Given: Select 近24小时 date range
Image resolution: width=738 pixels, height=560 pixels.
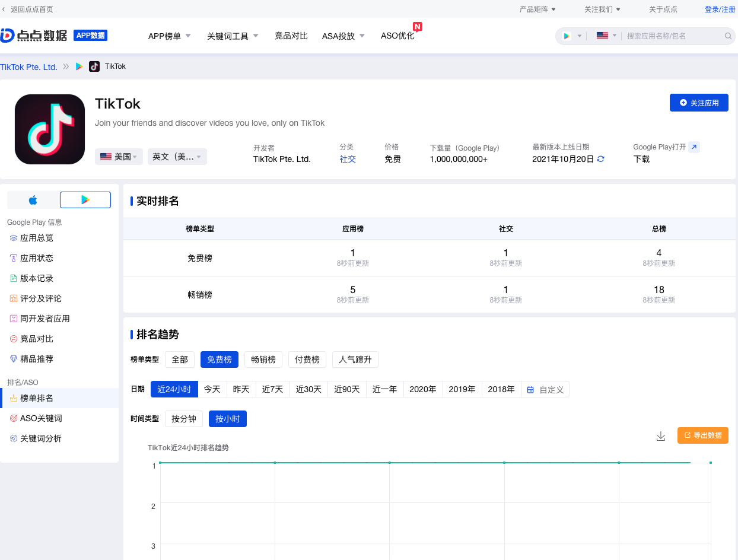Looking at the screenshot, I should 174,389.
